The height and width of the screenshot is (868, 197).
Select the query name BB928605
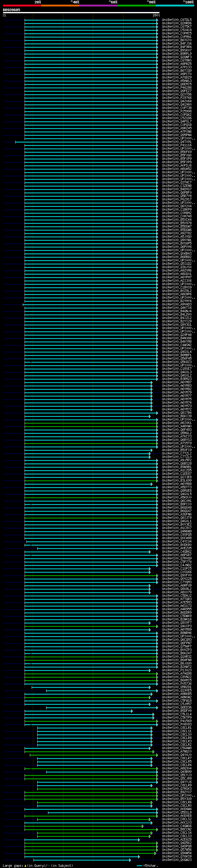pos(11,10)
